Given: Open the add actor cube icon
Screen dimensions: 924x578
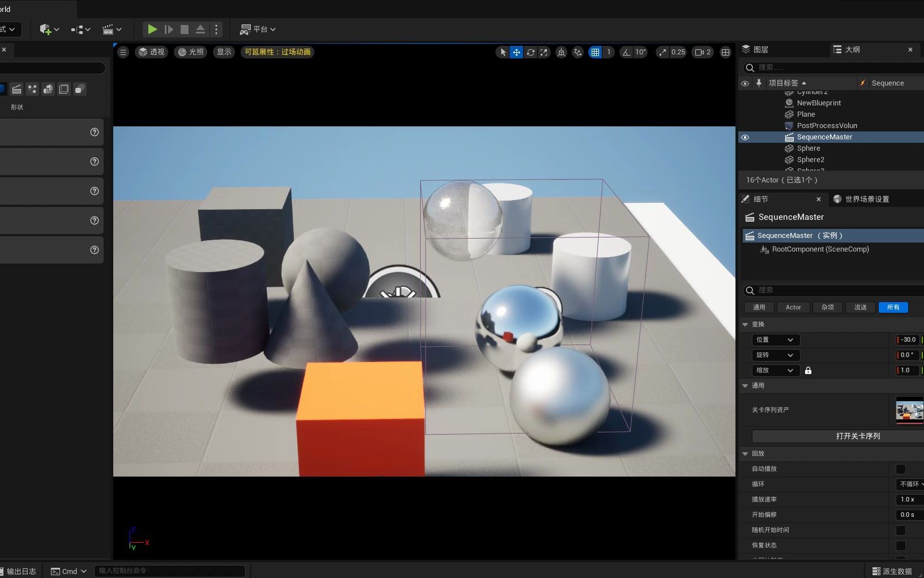Looking at the screenshot, I should (x=45, y=29).
